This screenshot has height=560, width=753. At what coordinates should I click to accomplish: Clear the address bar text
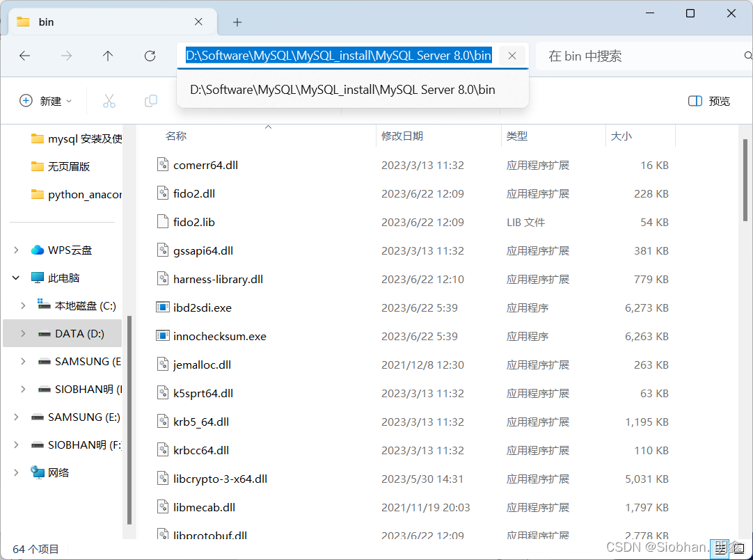click(x=512, y=56)
